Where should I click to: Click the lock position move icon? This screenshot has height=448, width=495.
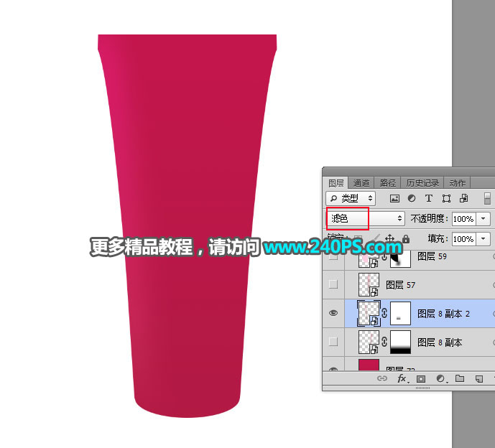tap(389, 238)
